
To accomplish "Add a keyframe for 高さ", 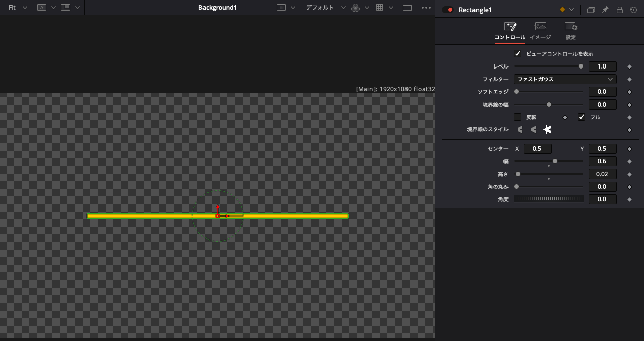I will coord(629,174).
